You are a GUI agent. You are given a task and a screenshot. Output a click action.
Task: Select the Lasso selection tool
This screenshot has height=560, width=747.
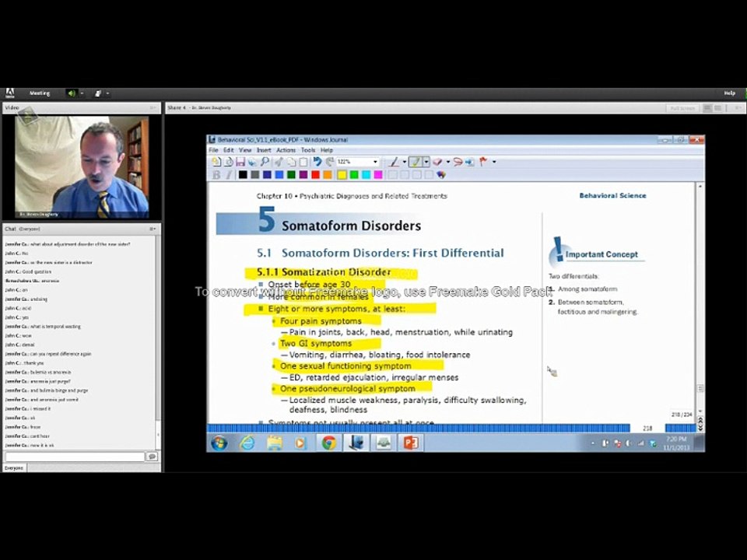click(458, 162)
